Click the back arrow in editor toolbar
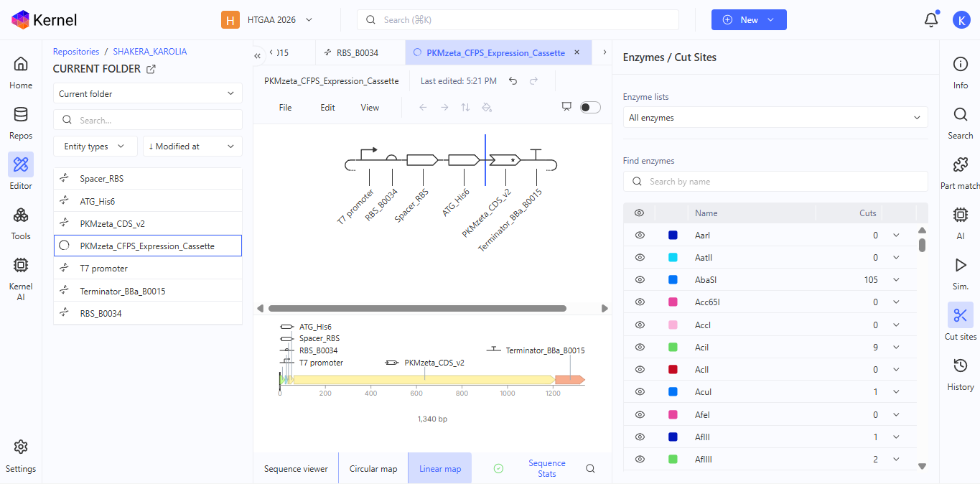The width and height of the screenshot is (980, 484). pos(423,107)
